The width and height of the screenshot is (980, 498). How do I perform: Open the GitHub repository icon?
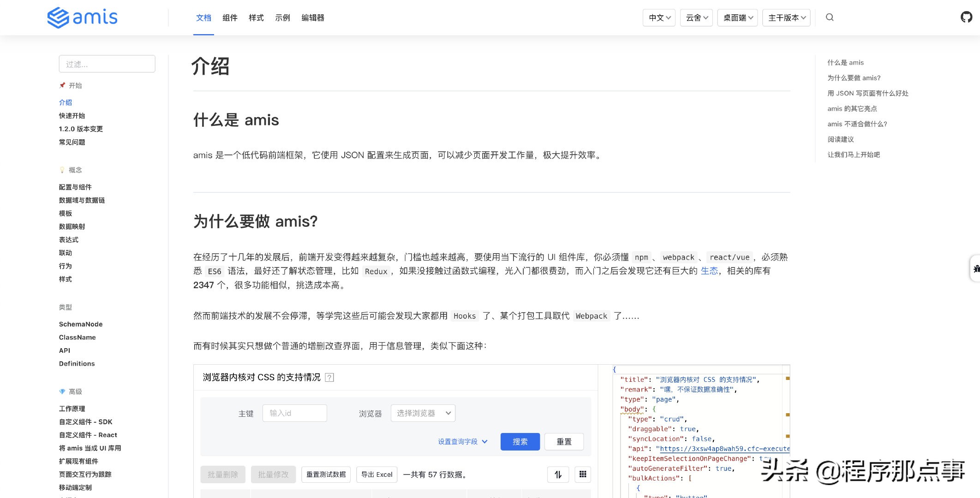pyautogui.click(x=966, y=17)
